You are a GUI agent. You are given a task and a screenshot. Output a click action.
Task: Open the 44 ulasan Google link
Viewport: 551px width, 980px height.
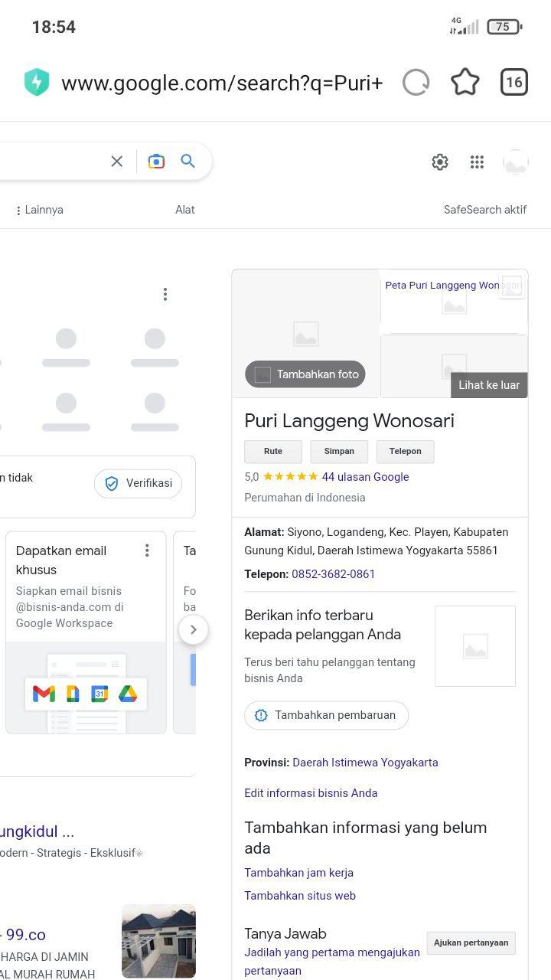tap(365, 477)
